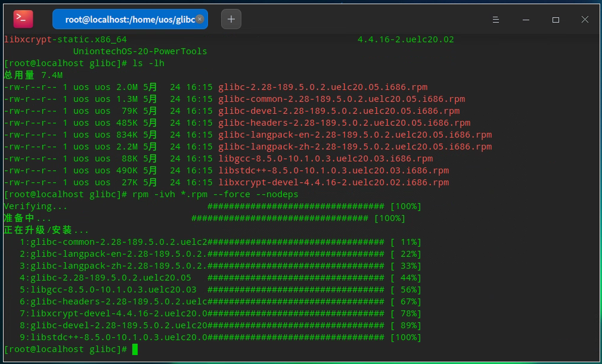Open a new terminal tab with plus button
This screenshot has width=602, height=364.
click(231, 19)
